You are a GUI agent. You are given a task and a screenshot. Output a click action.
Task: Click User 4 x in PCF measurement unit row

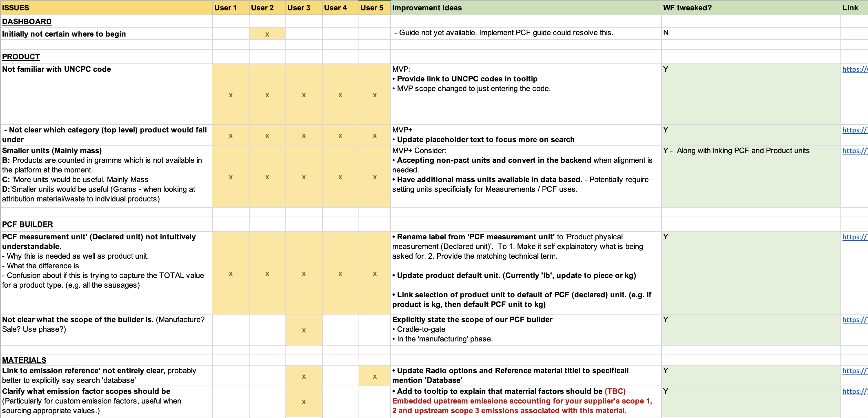tap(340, 273)
